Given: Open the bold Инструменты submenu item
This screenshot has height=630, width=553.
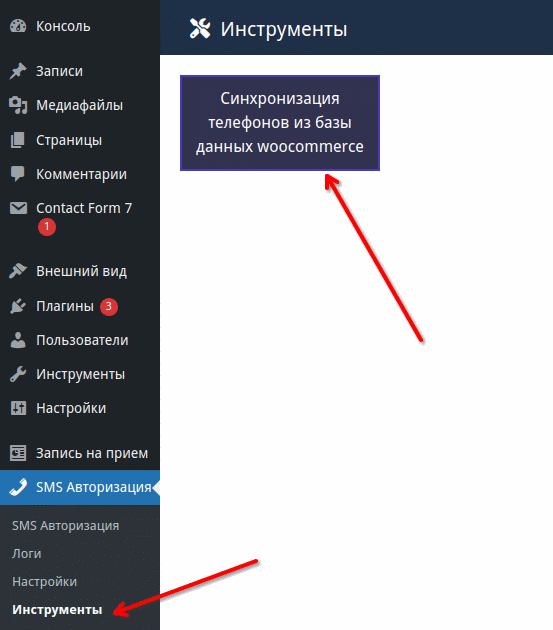Looking at the screenshot, I should (x=57, y=610).
